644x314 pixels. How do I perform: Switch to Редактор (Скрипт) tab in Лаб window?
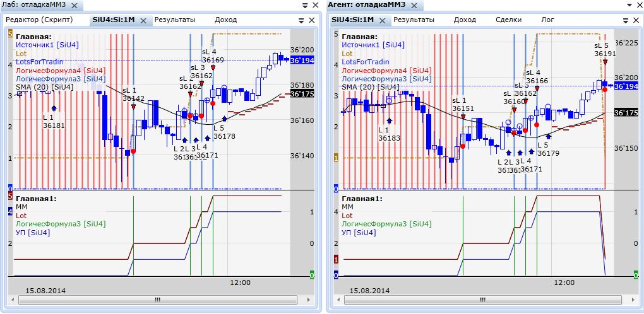(39, 20)
